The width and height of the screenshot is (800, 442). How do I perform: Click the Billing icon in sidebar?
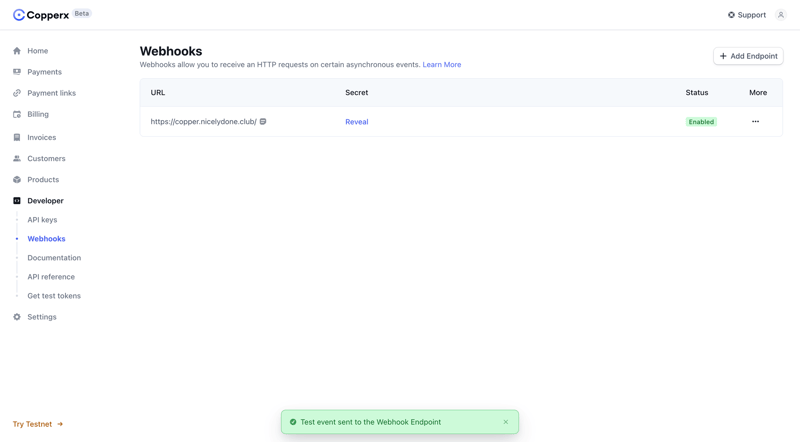tap(17, 114)
